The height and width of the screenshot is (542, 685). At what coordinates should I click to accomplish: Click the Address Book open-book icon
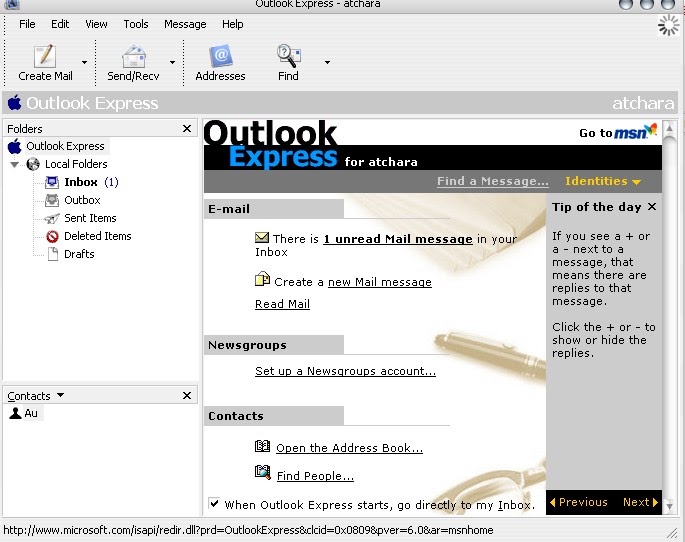pos(262,446)
